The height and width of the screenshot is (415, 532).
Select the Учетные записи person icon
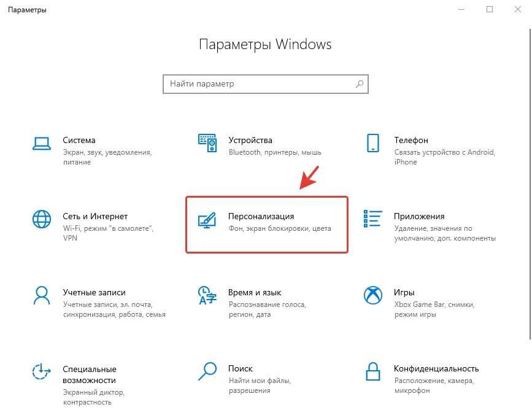(x=41, y=295)
